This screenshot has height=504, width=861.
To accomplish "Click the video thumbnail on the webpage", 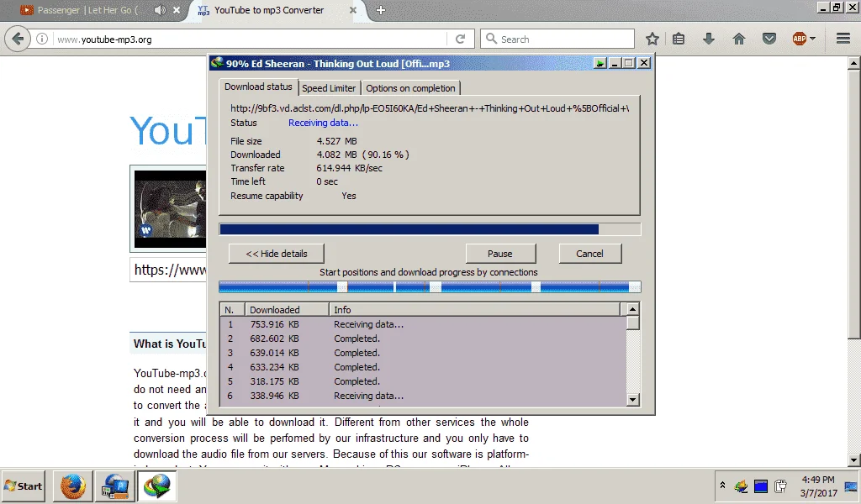I will click(170, 208).
